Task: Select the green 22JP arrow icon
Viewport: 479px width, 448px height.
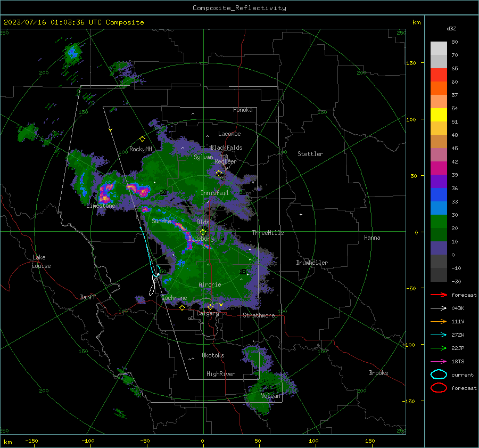Action: pos(439,348)
